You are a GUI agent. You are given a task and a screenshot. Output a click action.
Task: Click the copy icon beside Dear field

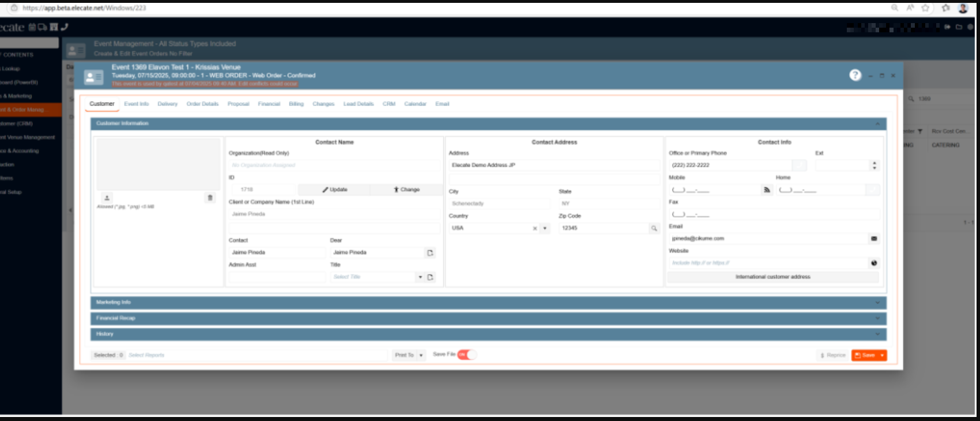click(430, 253)
